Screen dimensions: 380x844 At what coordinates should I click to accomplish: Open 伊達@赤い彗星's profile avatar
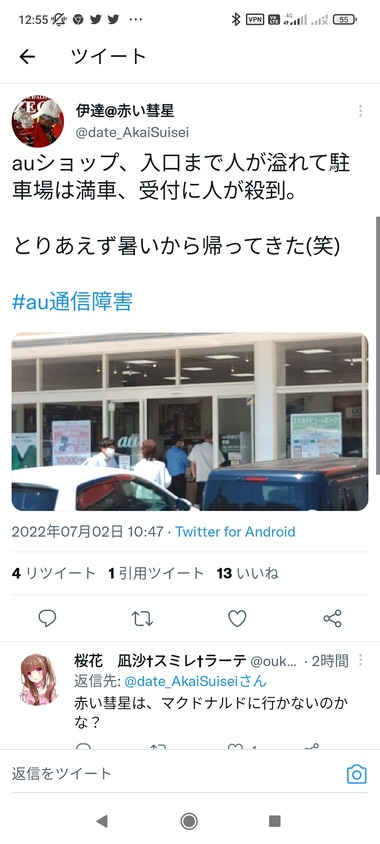38,122
